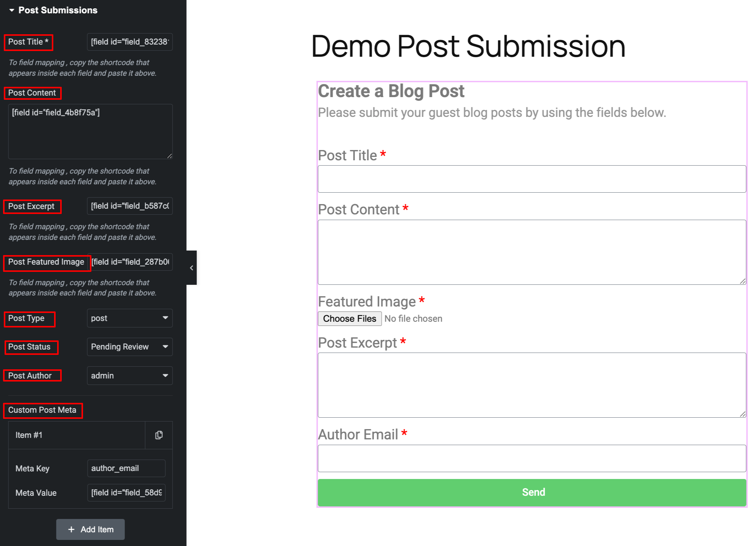
Task: Collapse the side panel with the arrow handle
Action: 192,268
